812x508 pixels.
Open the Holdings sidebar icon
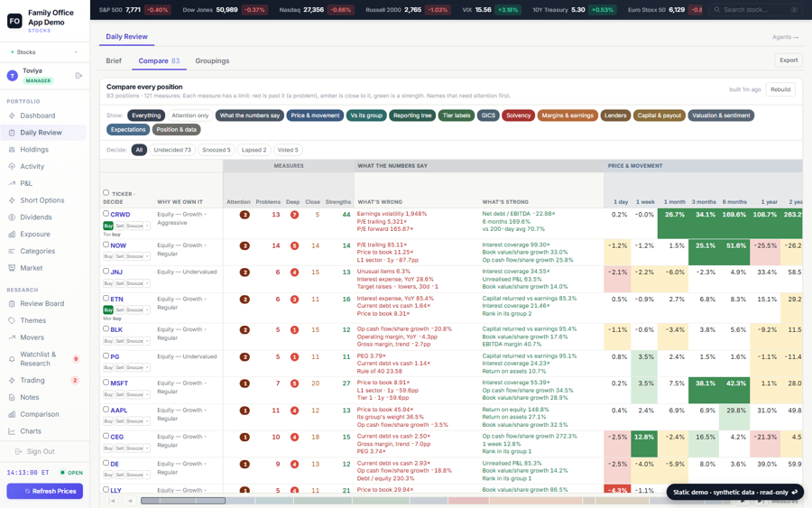(x=12, y=149)
